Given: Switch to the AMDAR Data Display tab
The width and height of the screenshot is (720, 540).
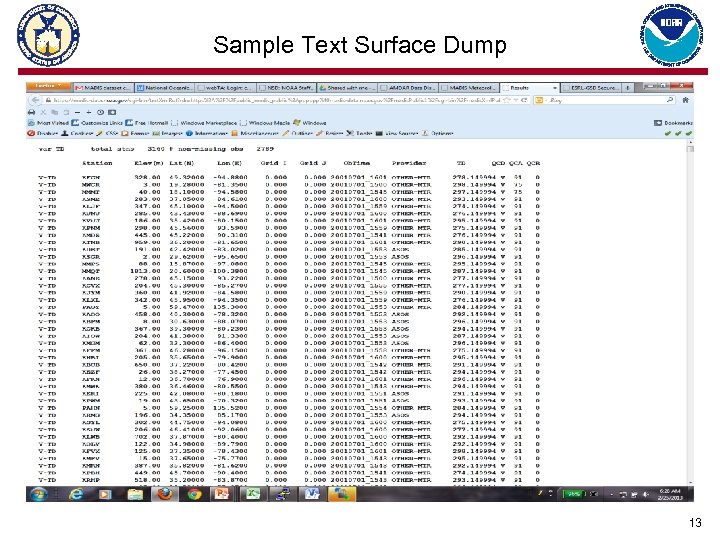Looking at the screenshot, I should pos(407,87).
